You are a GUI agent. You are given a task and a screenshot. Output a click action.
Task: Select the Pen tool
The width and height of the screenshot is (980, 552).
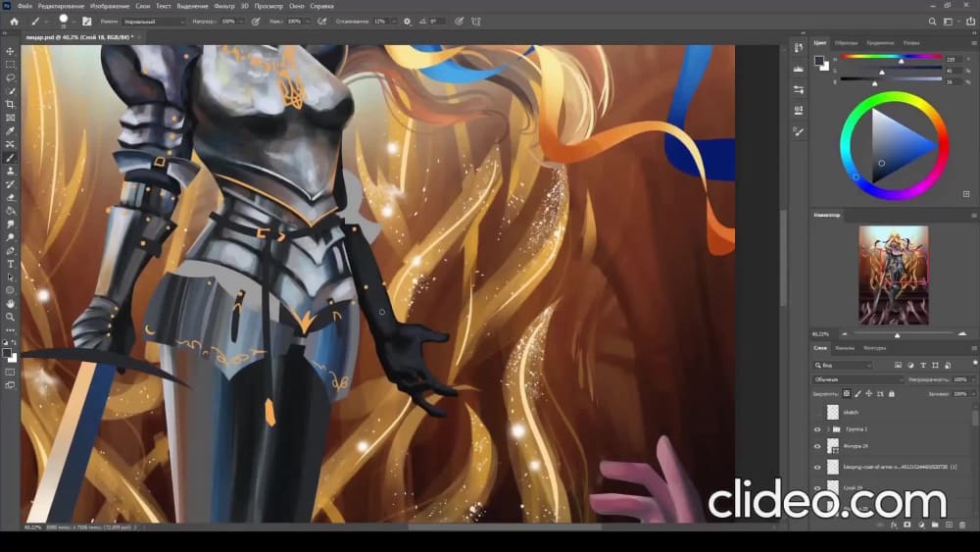pyautogui.click(x=10, y=251)
